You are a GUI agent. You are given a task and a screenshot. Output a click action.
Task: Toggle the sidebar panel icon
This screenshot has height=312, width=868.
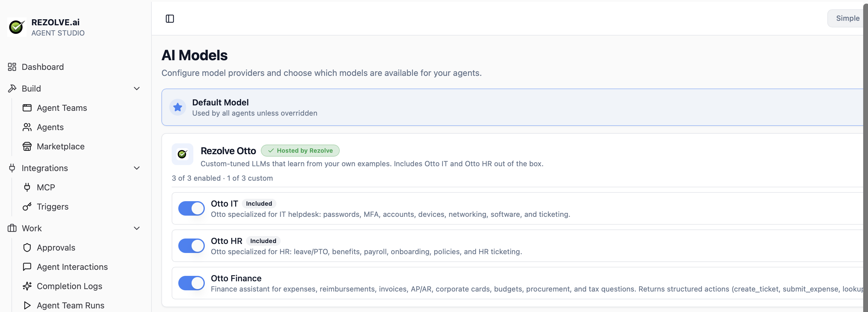tap(170, 19)
